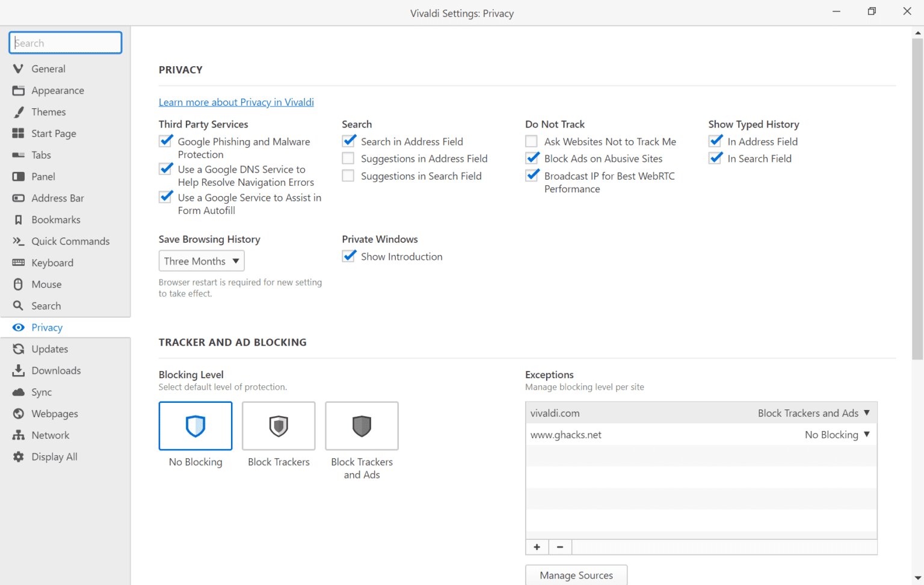Open the Three Months history dropdown
Image resolution: width=924 pixels, height=585 pixels.
202,261
